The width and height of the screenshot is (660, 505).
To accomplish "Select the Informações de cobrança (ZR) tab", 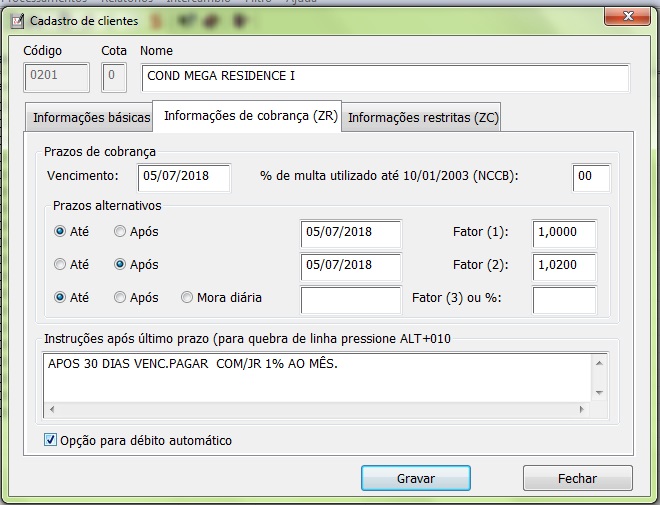I will pyautogui.click(x=249, y=116).
